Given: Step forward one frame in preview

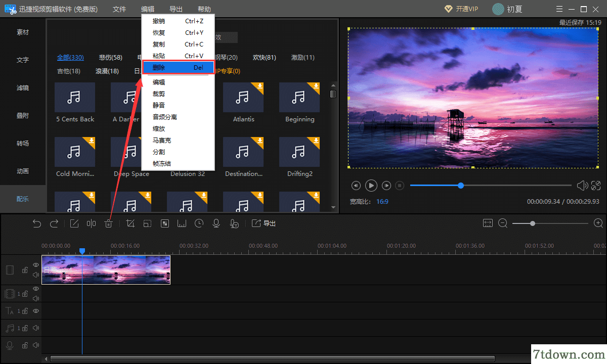Looking at the screenshot, I should point(386,186).
